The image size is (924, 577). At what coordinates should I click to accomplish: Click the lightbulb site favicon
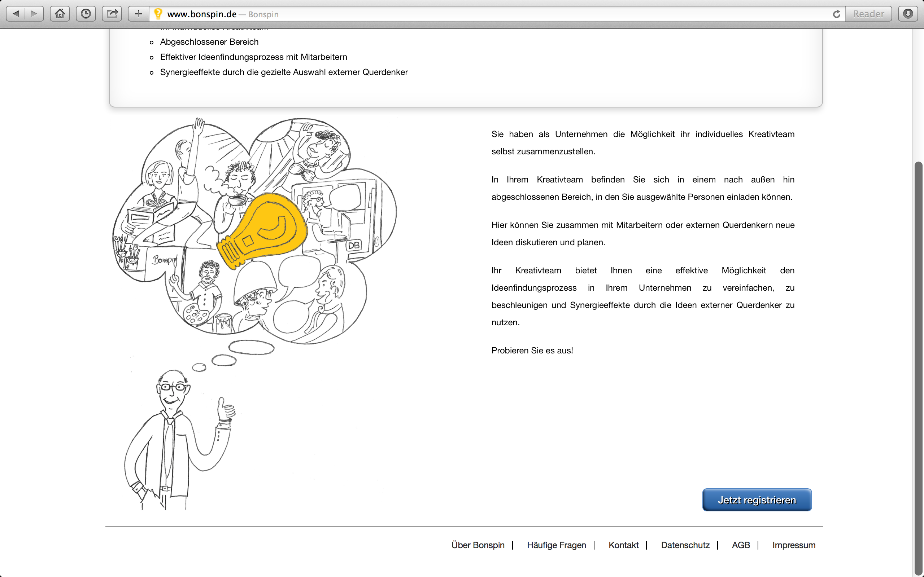(x=158, y=14)
